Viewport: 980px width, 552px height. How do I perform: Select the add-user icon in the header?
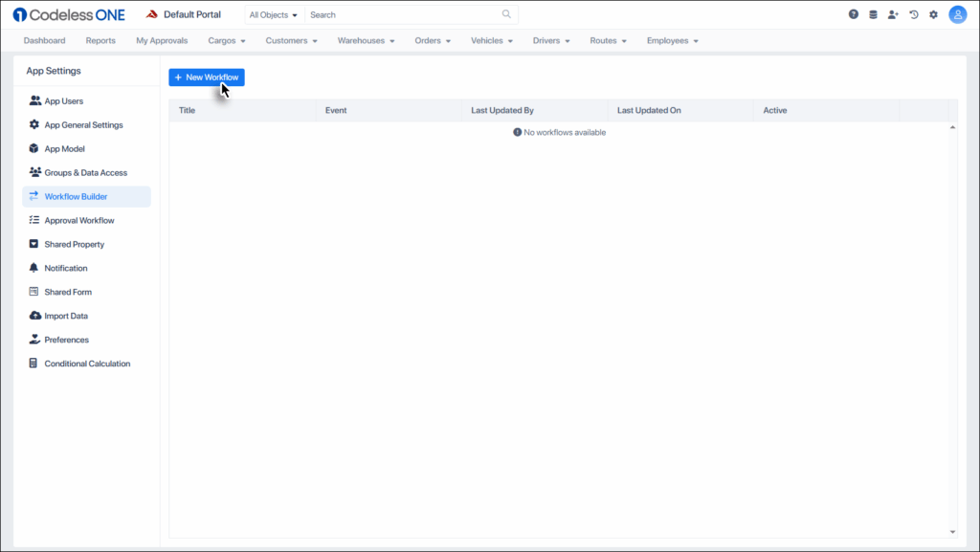(x=893, y=14)
